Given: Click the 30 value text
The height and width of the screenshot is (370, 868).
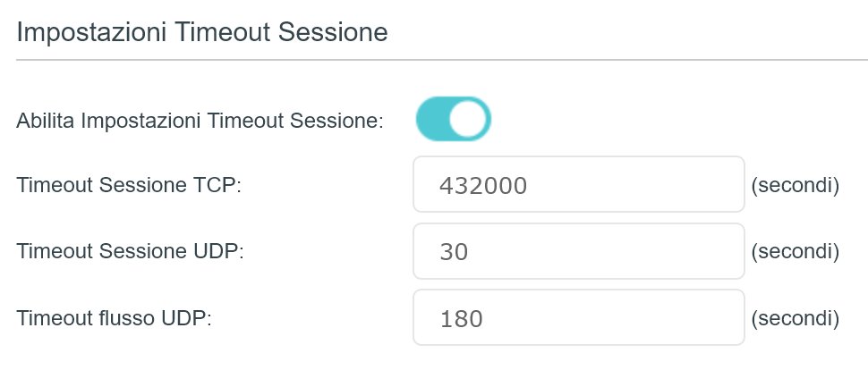Looking at the screenshot, I should coord(455,252).
